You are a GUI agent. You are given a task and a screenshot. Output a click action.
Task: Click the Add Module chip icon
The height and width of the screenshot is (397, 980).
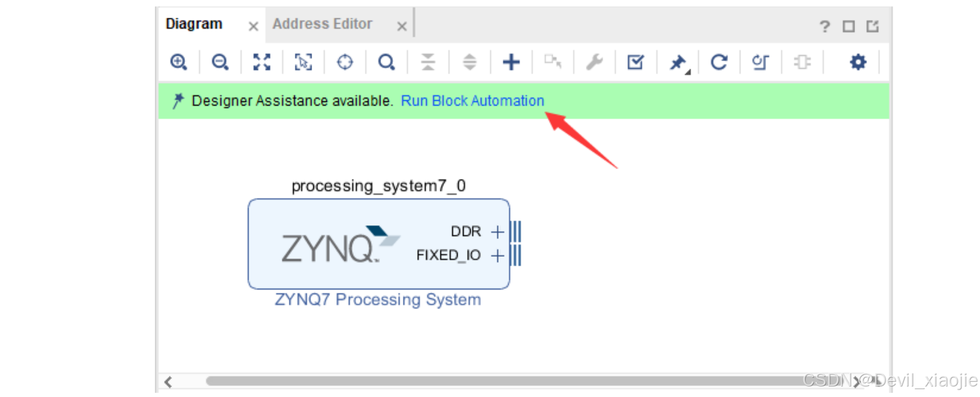click(x=802, y=62)
